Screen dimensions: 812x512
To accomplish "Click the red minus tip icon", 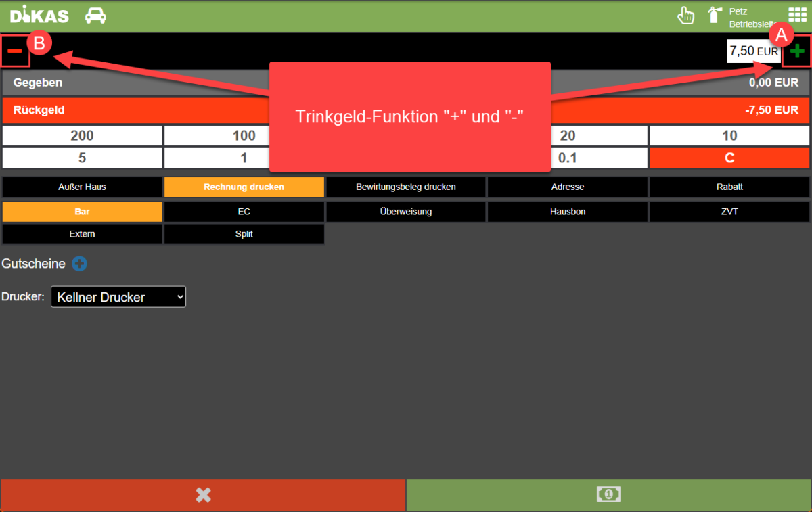I will (15, 51).
